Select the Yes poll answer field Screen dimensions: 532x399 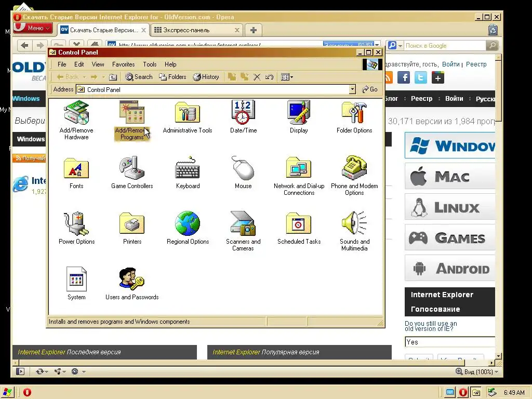[450, 342]
